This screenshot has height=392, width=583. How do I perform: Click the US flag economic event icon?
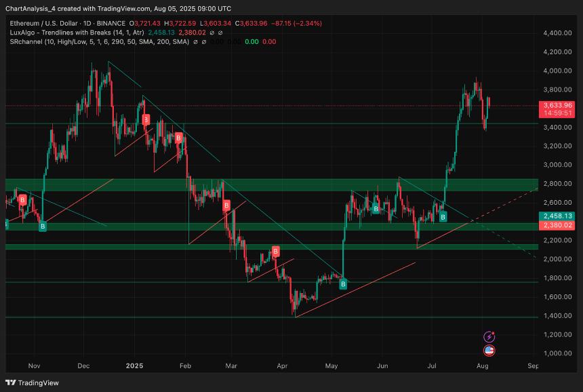tap(489, 351)
